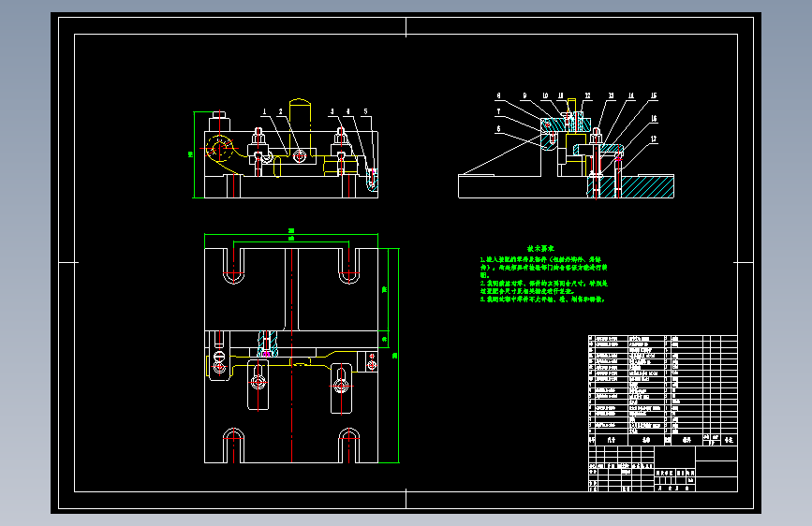Screen dimensions: 812x526
Task: Pick the cyan hatched top clamp block in section view
Action: point(566,124)
